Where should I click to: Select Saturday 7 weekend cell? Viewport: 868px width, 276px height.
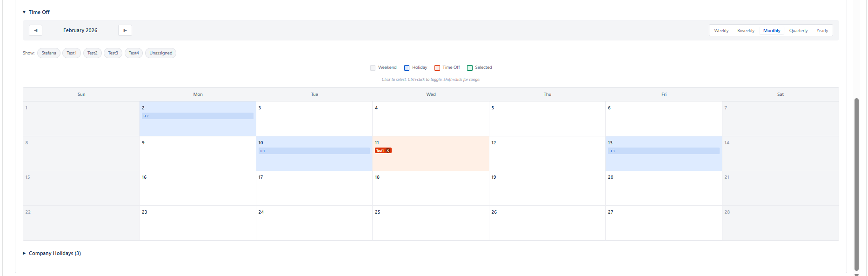coord(781,119)
